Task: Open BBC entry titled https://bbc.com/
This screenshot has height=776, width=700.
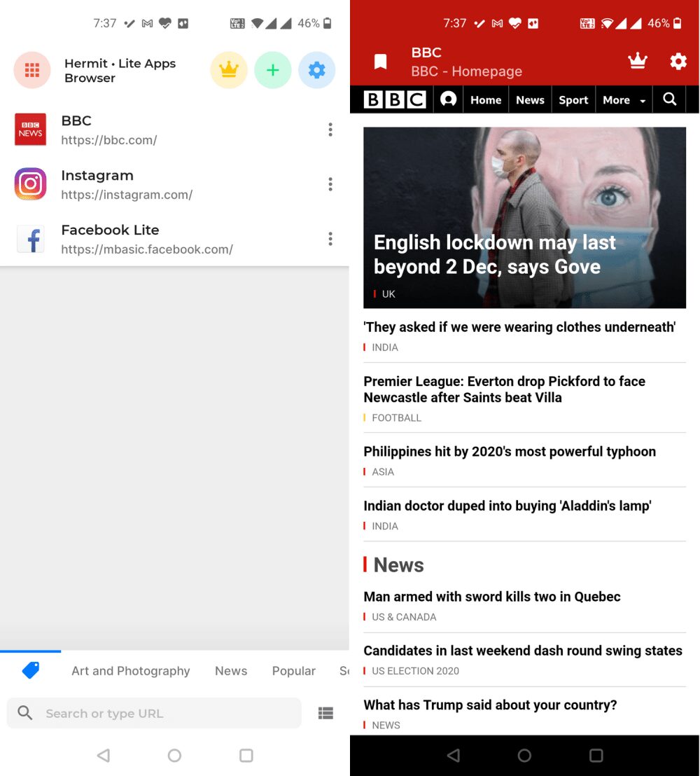Action: (x=108, y=140)
